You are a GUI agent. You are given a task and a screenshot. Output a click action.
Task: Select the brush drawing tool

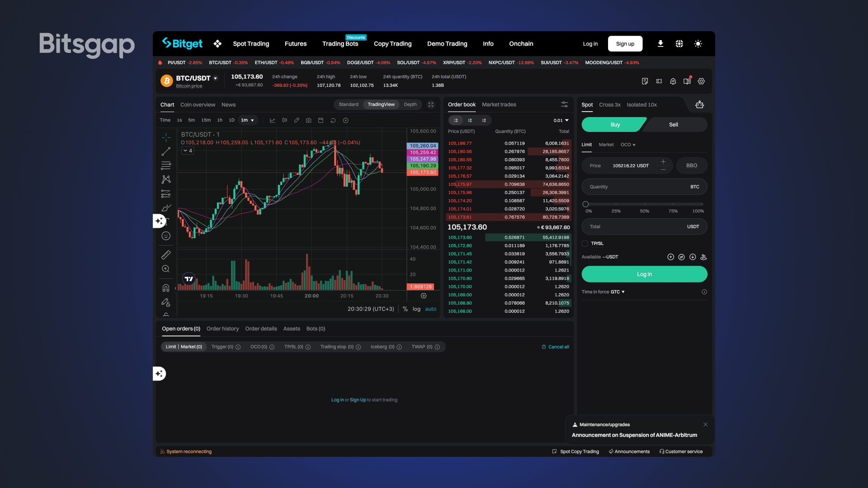166,208
